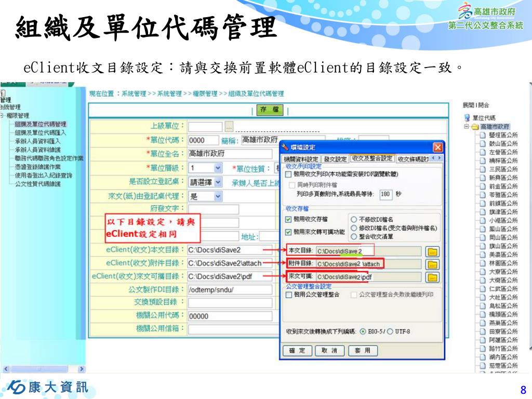Click 確定 button in dialog

click(x=297, y=351)
